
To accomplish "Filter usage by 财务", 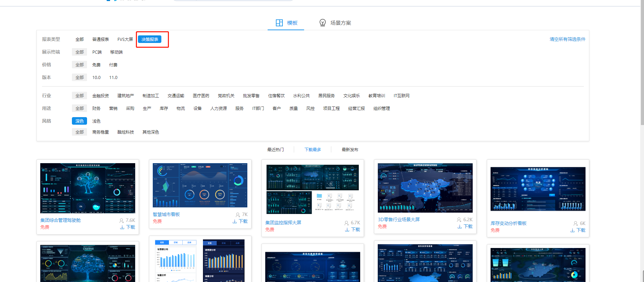I will (96, 108).
